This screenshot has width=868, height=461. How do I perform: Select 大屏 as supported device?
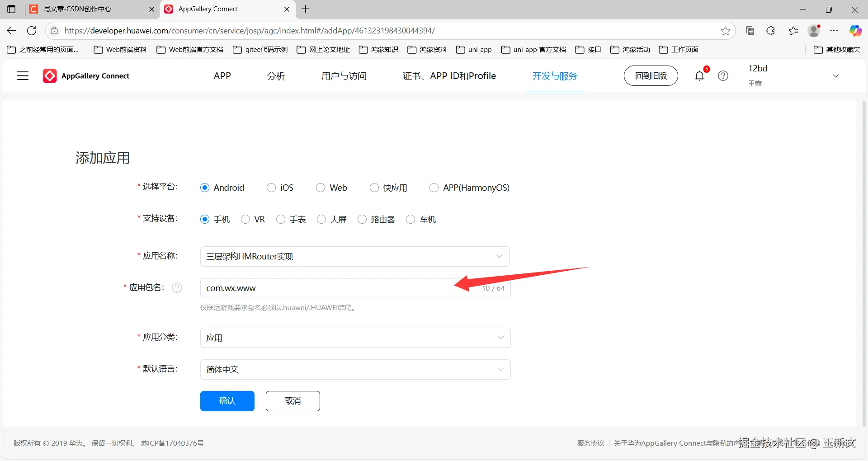tap(321, 219)
